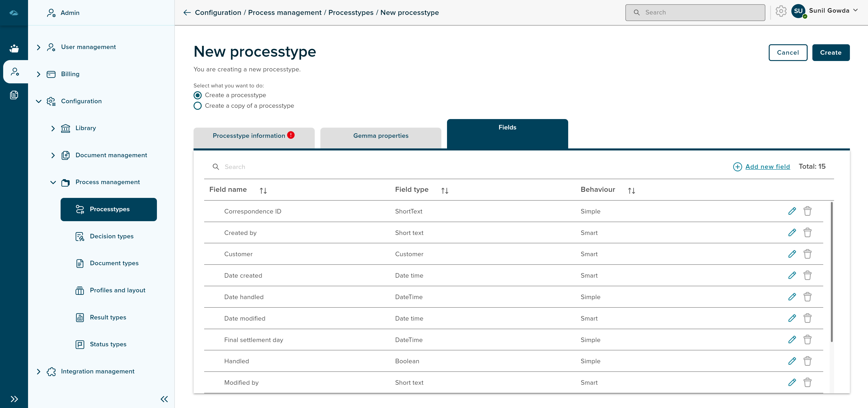
Task: Delete the Handled field row
Action: (x=807, y=361)
